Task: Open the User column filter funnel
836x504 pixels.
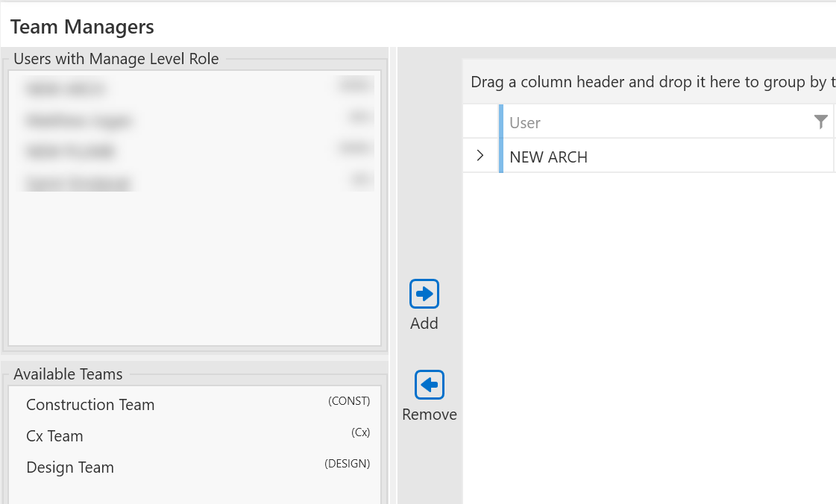Action: click(821, 122)
